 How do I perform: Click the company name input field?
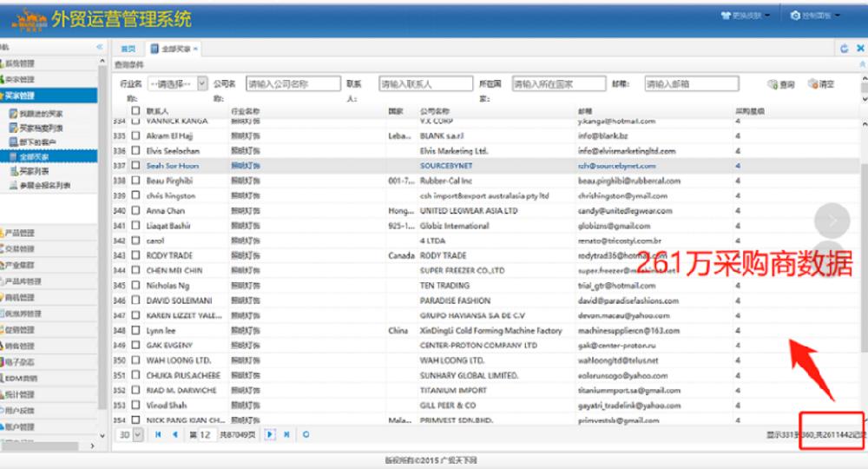(293, 83)
